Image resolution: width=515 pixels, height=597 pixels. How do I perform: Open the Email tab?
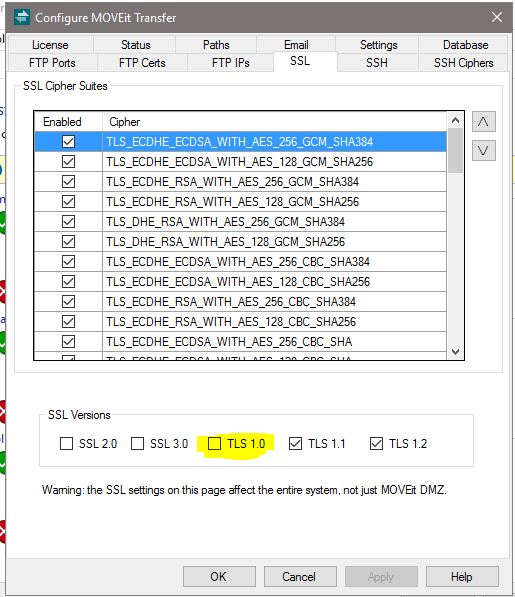click(296, 45)
